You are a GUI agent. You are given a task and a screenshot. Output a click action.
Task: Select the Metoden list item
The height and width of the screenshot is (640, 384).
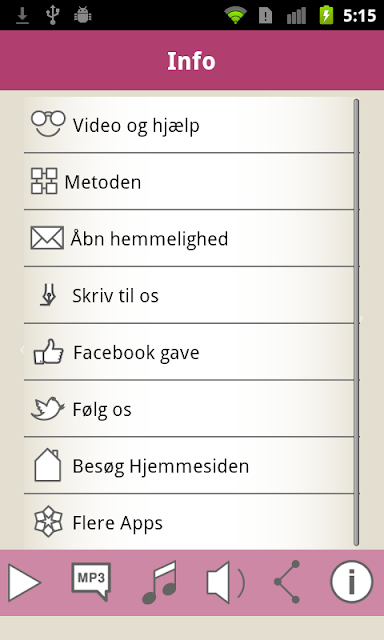pos(189,182)
